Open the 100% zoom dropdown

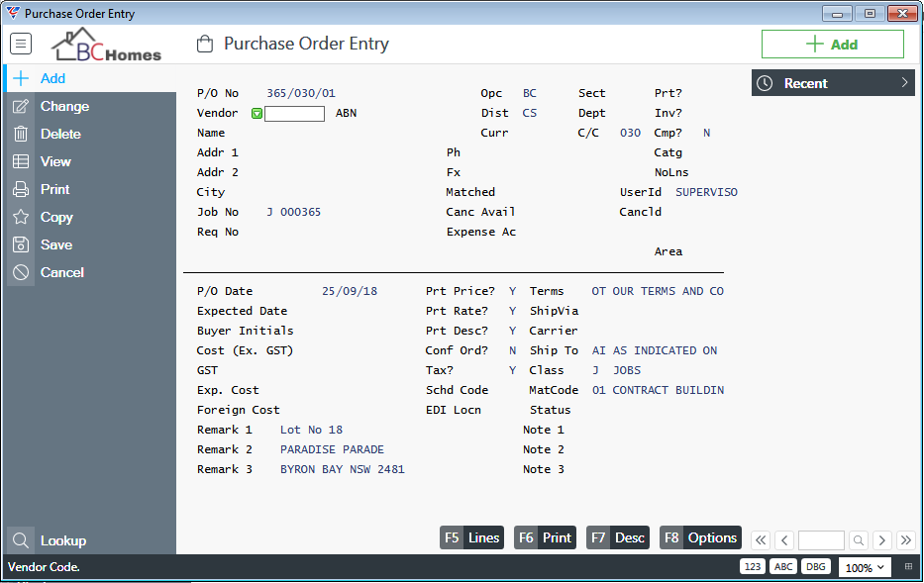pos(864,567)
